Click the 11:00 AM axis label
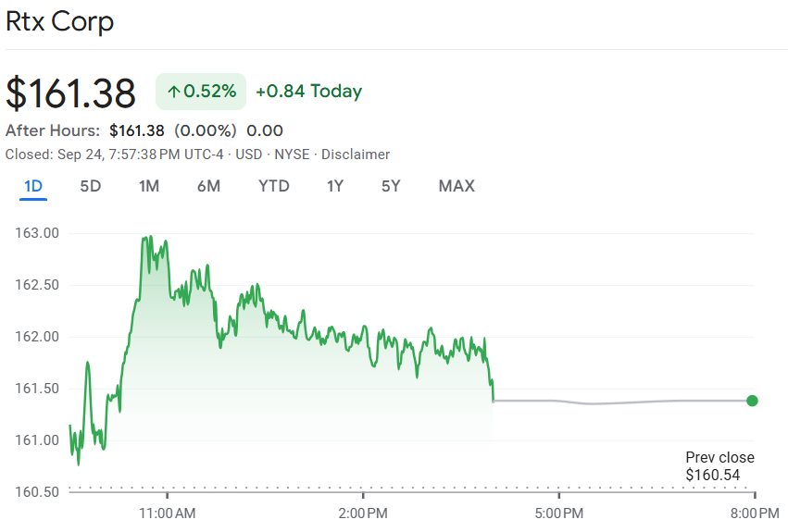Viewport: 788px width, 532px height. [167, 513]
